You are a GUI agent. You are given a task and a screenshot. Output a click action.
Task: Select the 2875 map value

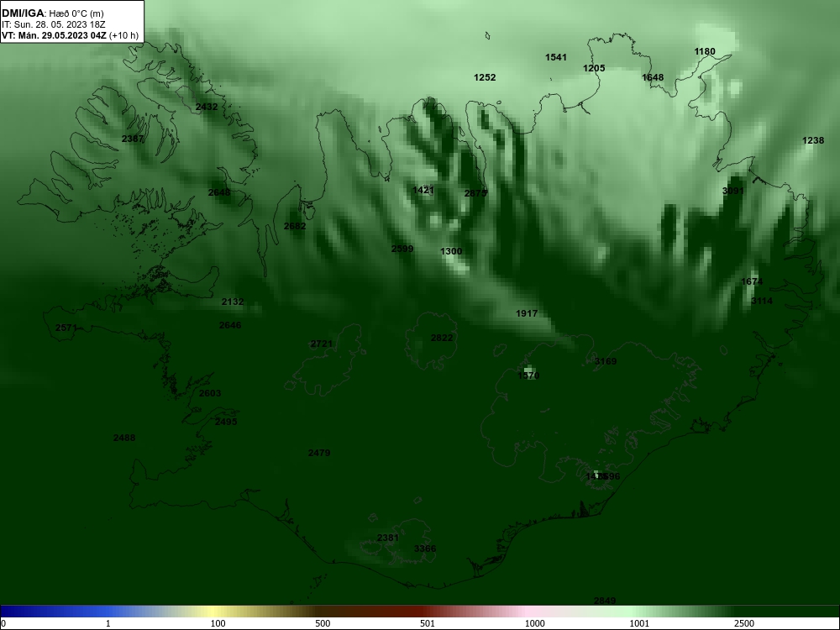pyautogui.click(x=475, y=193)
